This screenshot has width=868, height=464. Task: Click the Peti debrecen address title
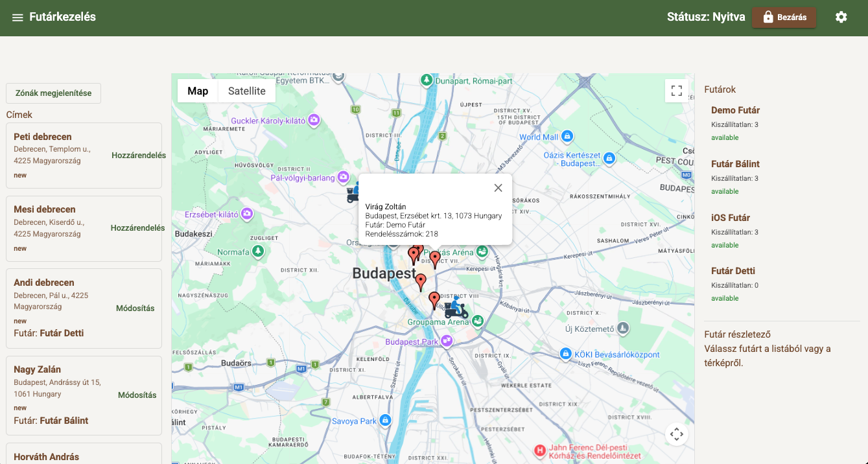[x=43, y=137]
